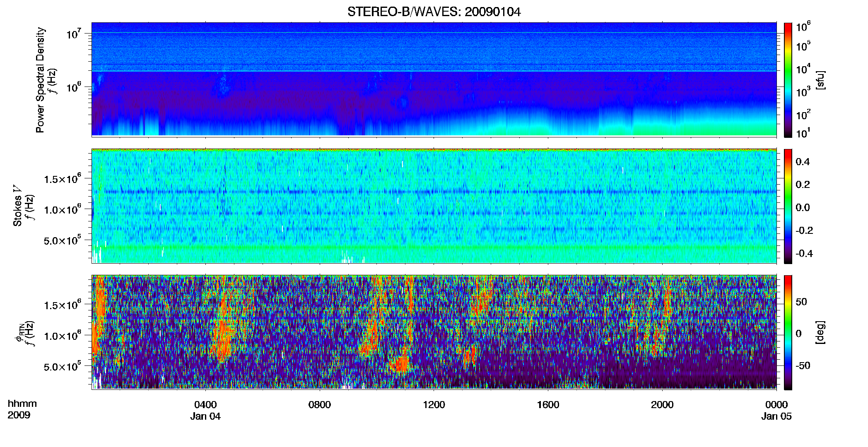
Task: Click the 0800 time axis label
Action: click(320, 405)
